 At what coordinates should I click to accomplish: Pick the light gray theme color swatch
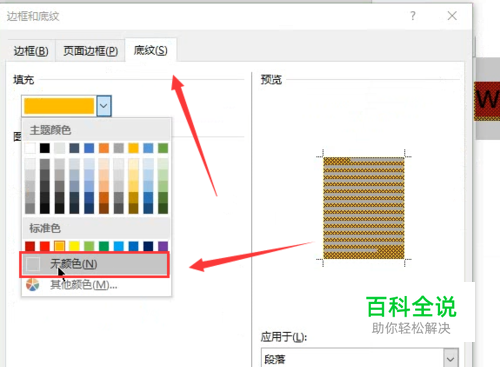tap(60, 148)
